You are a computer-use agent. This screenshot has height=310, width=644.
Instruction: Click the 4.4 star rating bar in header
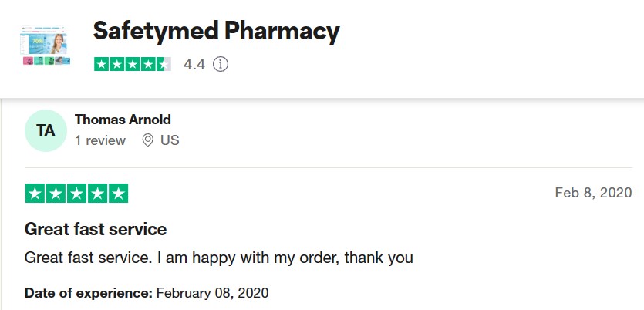pos(133,65)
